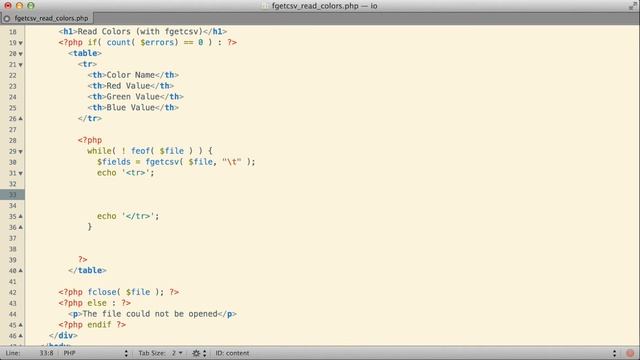This screenshot has width=640, height=360.
Task: Click the fclose( $file ) call on line 42
Action: 126,292
